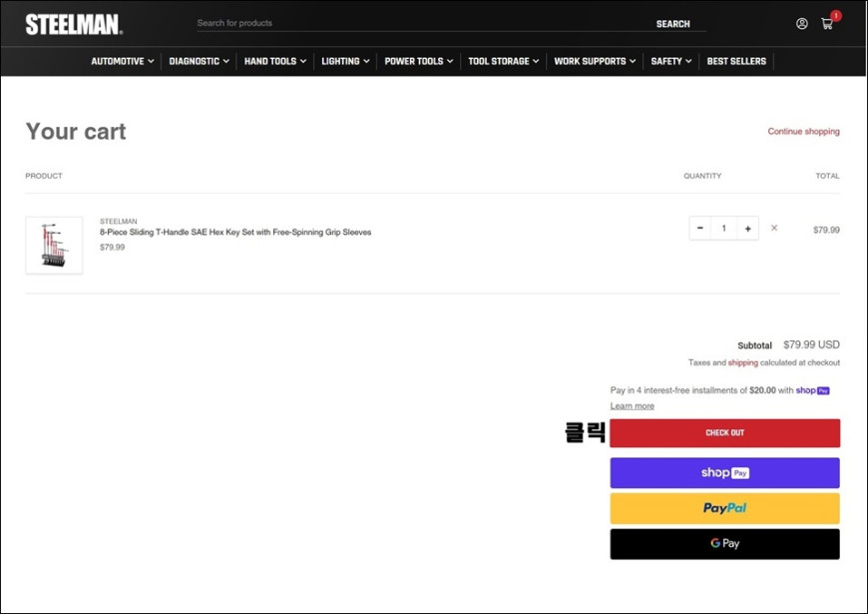
Task: Open the BEST SELLERS page
Action: coord(736,61)
